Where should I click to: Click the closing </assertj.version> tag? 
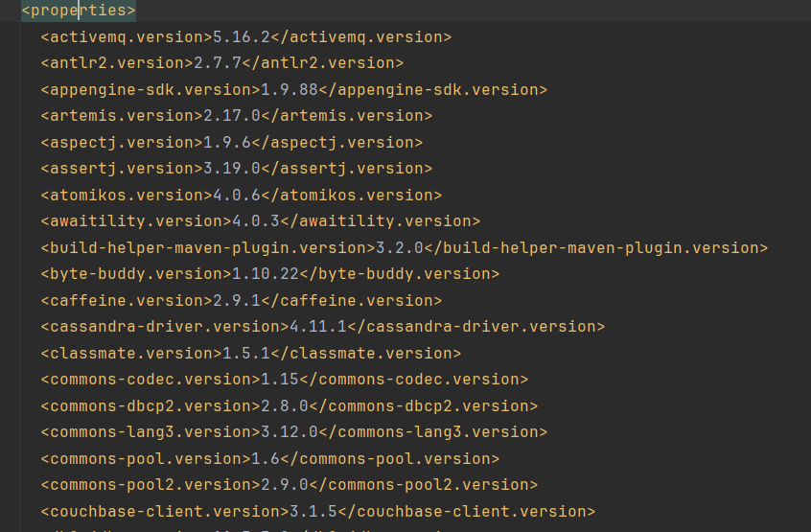[347, 169]
